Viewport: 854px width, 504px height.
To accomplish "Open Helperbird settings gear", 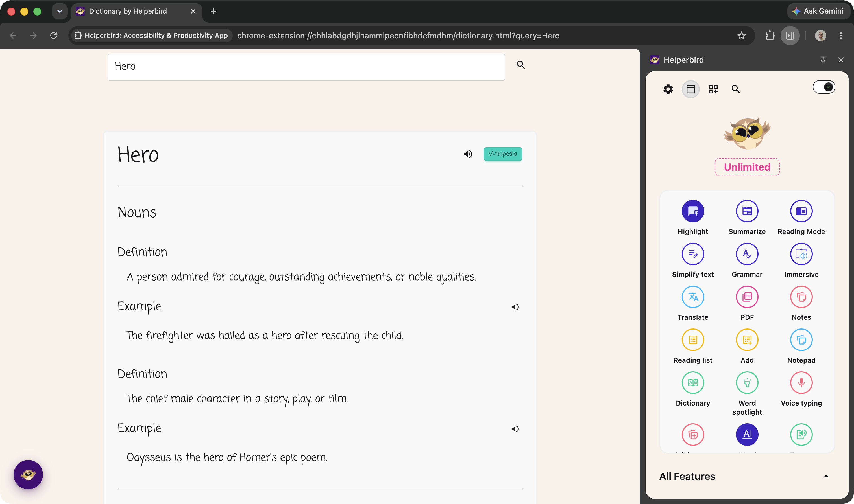I will click(x=668, y=89).
